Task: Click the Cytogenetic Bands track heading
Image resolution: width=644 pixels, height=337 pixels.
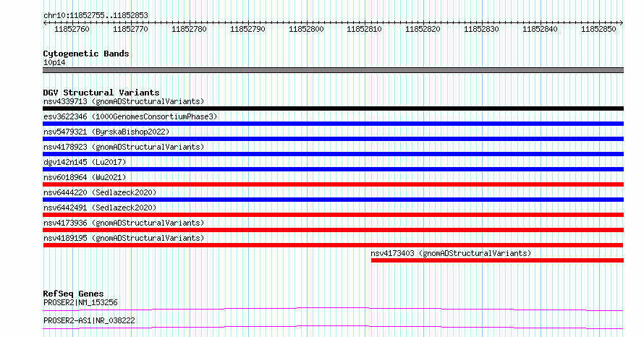Action: coord(86,54)
